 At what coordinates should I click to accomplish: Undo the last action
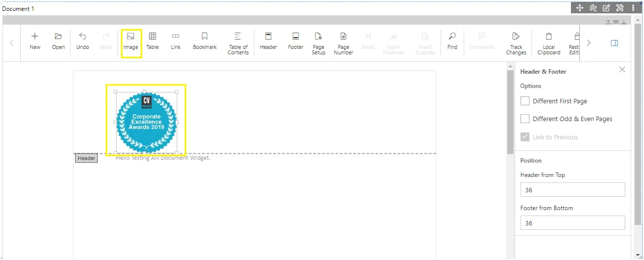pos(82,42)
